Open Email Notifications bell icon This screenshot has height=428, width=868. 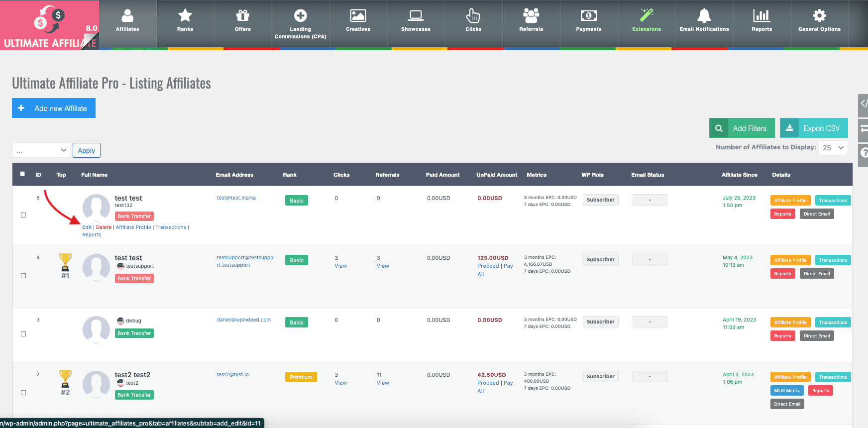[704, 16]
